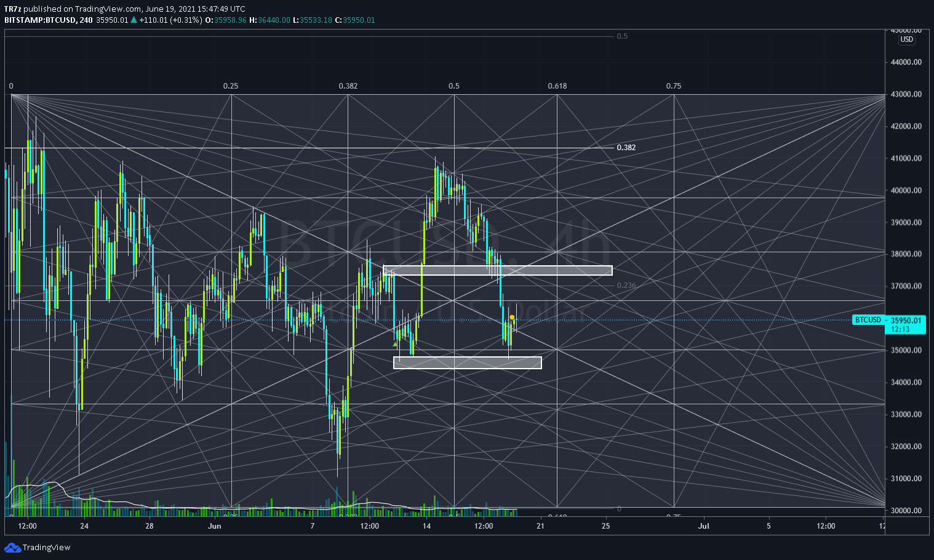Image resolution: width=934 pixels, height=560 pixels.
Task: Click the 31000.00 price axis label
Action: tap(906, 478)
